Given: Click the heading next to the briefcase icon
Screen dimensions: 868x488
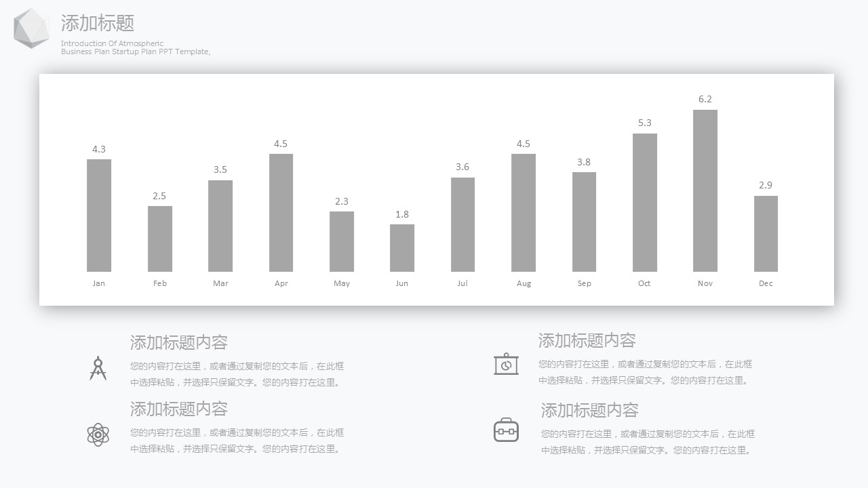Looking at the screenshot, I should point(589,410).
